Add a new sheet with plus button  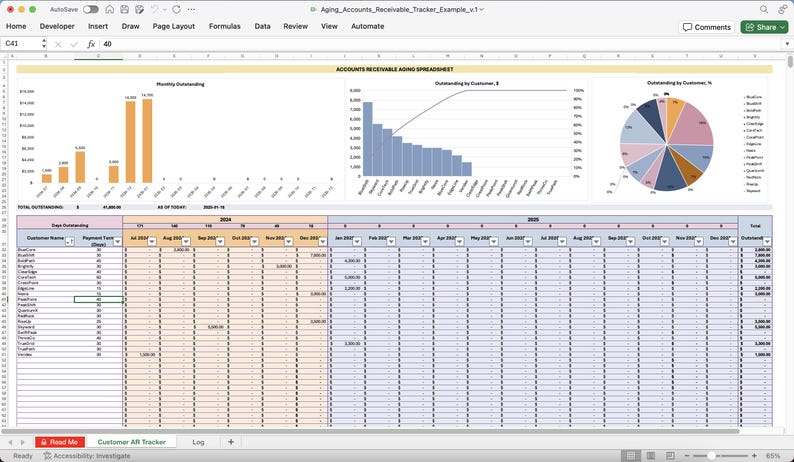(231, 442)
